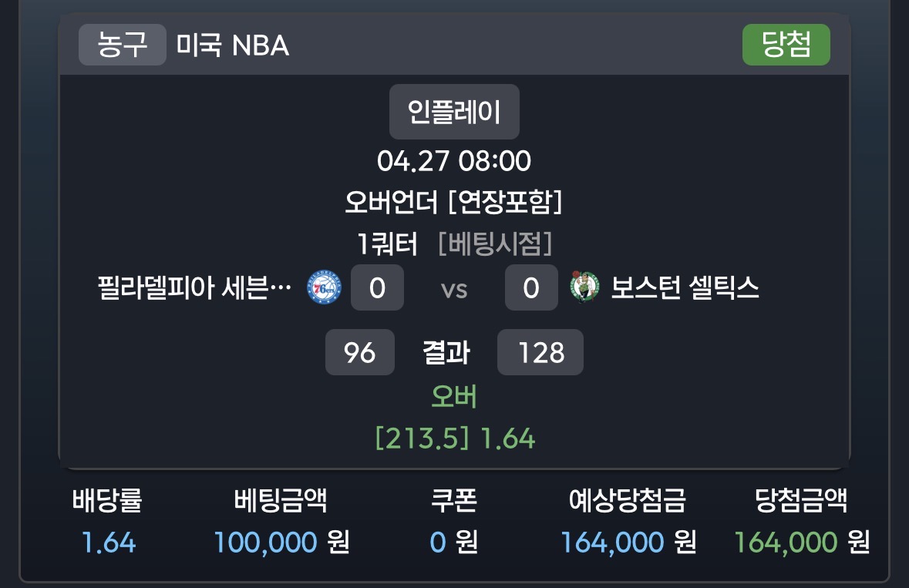Screen dimensions: 909x588
Task: Click the final result score 128
Action: (540, 353)
